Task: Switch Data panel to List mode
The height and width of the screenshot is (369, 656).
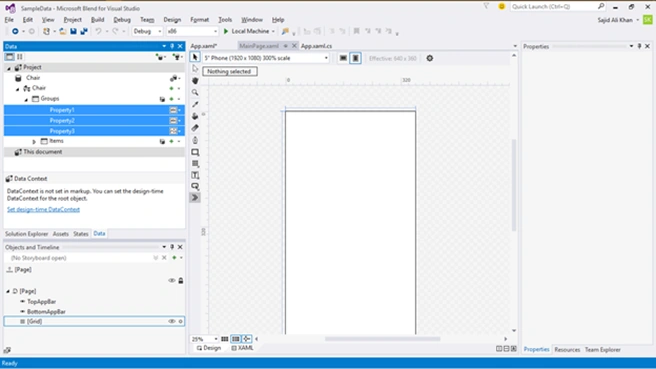Action: pos(9,56)
